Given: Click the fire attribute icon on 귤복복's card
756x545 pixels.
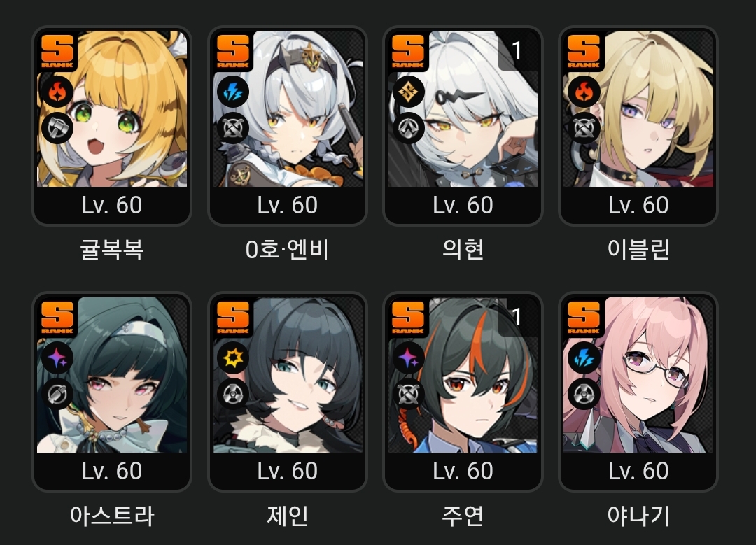Looking at the screenshot, I should (57, 92).
